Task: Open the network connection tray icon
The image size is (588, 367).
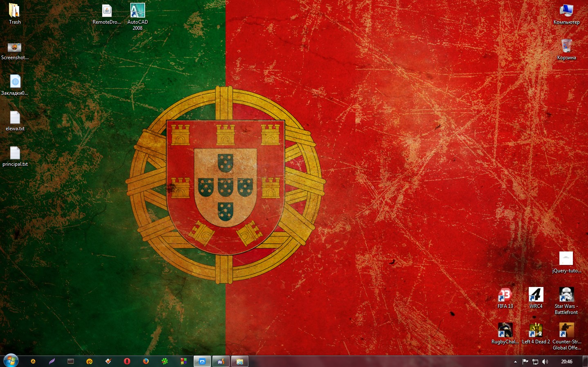Action: point(535,362)
